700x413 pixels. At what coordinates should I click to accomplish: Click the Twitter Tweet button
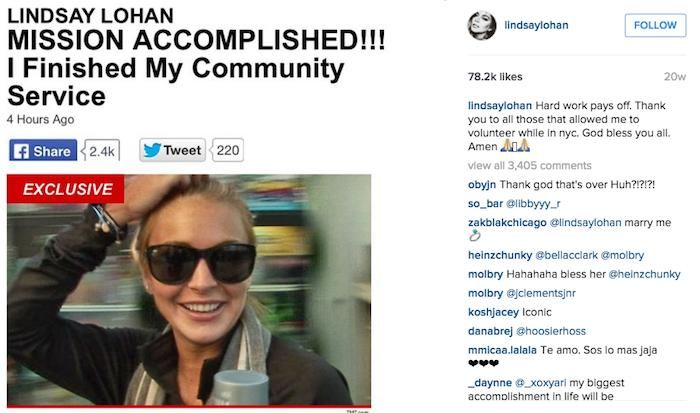coord(172,150)
